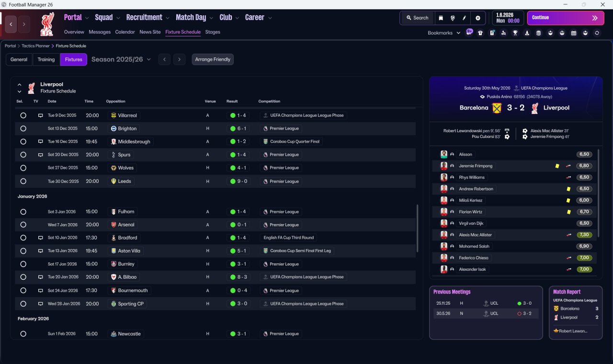This screenshot has width=613, height=364.
Task: Open the Match Report card
Action: point(576,313)
